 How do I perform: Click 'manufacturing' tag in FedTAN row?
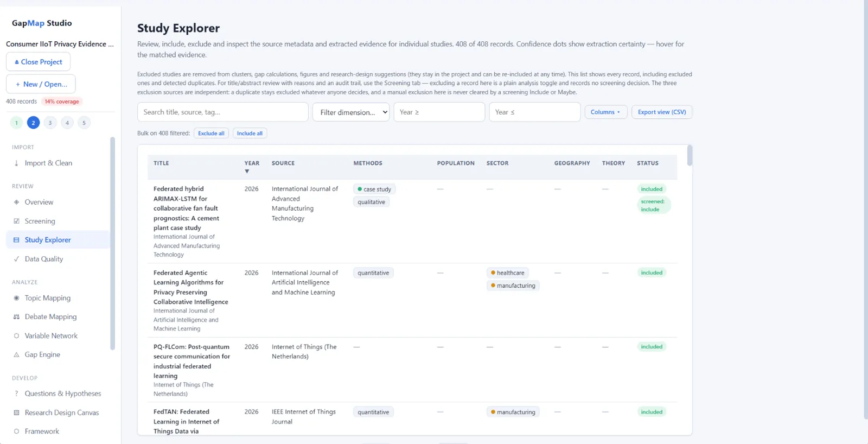coord(513,412)
